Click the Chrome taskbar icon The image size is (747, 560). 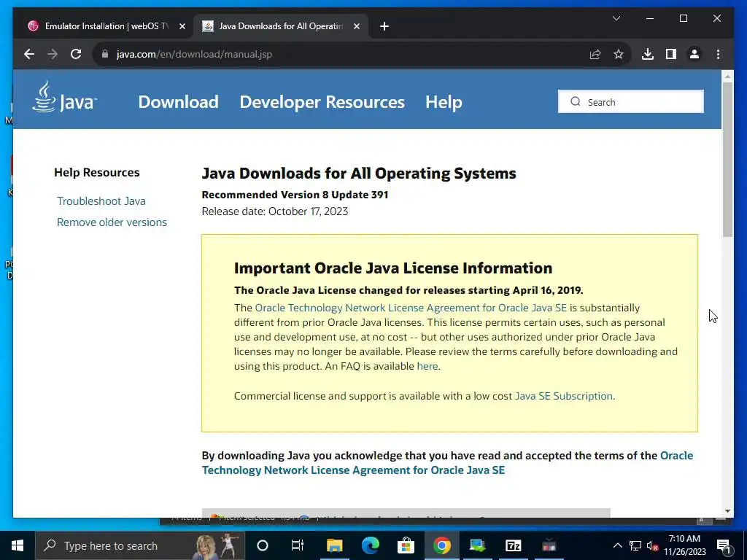pyautogui.click(x=441, y=545)
